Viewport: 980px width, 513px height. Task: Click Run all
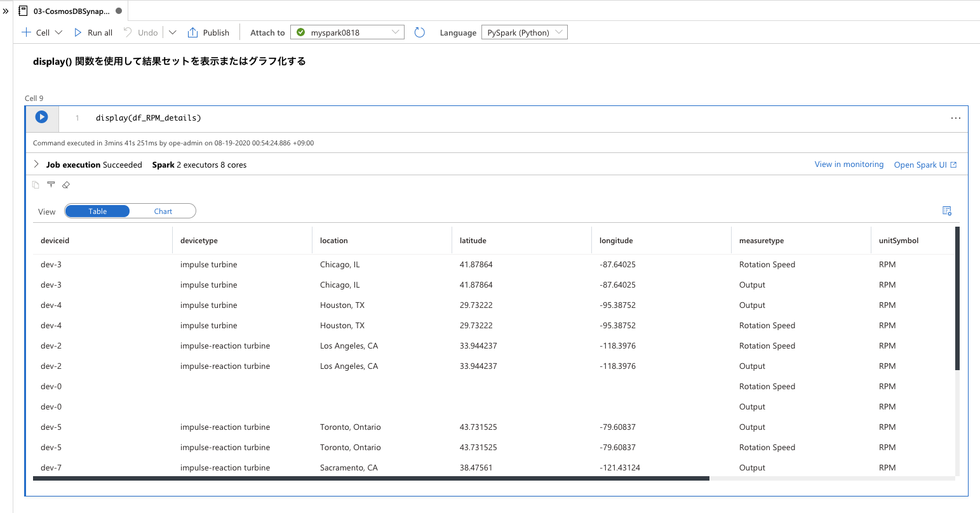pyautogui.click(x=93, y=32)
